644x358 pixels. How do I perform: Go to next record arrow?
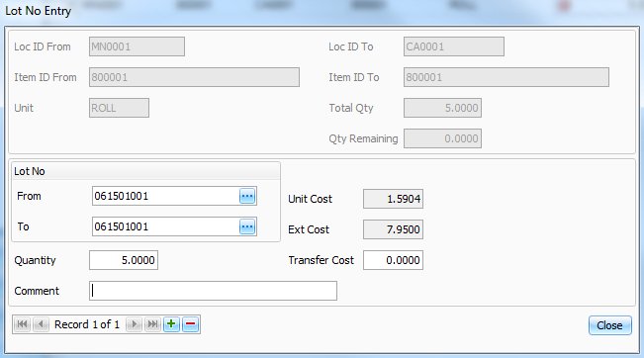coord(134,324)
